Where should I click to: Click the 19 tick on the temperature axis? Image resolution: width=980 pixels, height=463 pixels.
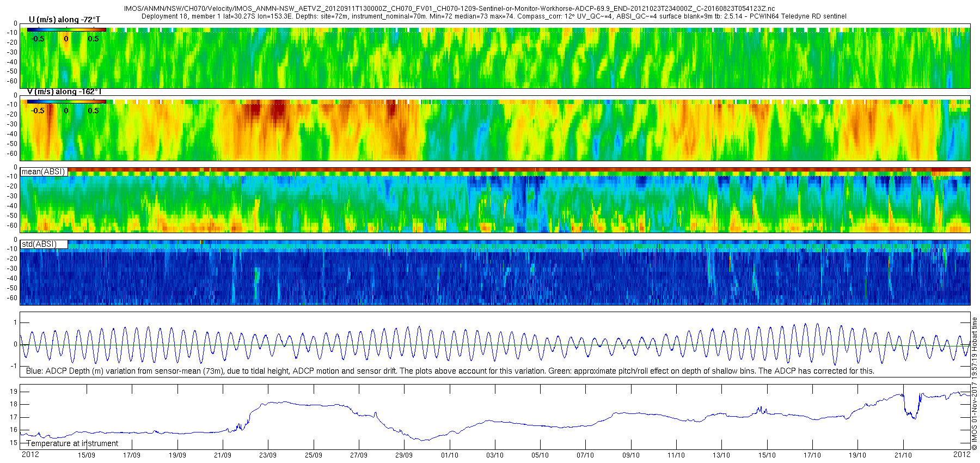coord(14,392)
